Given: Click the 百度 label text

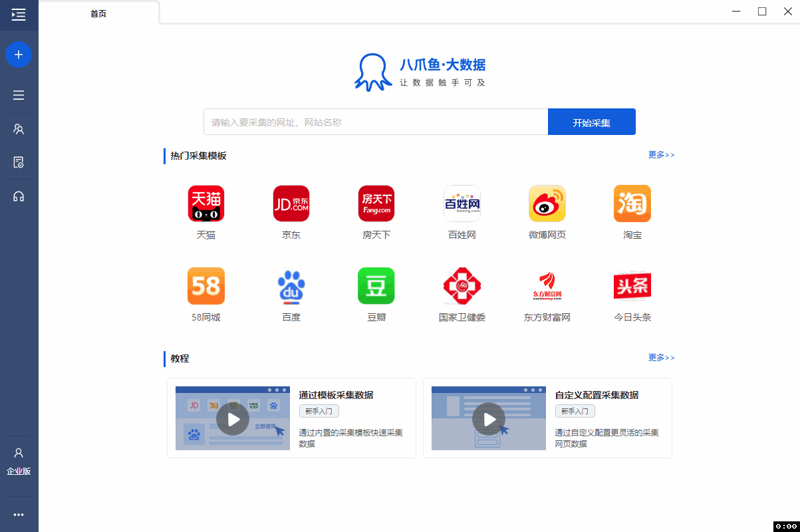Looking at the screenshot, I should pos(291,317).
